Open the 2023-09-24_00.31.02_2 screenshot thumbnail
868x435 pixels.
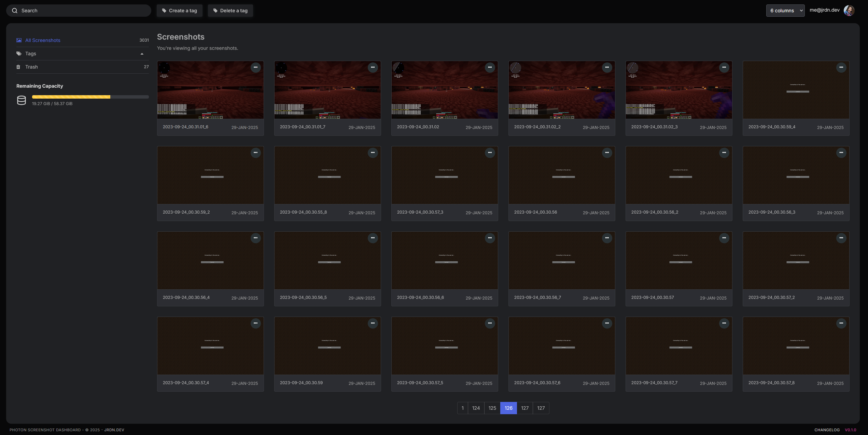[561, 90]
